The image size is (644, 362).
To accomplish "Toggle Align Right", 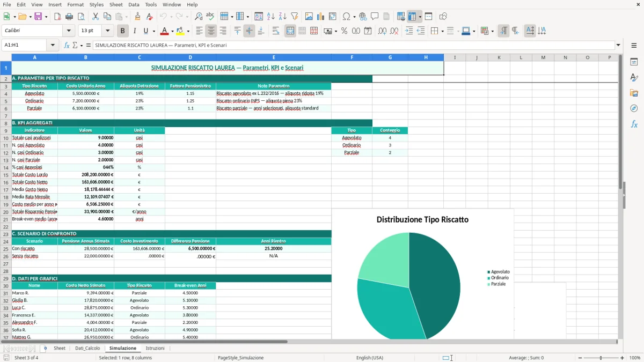I will 223,31.
